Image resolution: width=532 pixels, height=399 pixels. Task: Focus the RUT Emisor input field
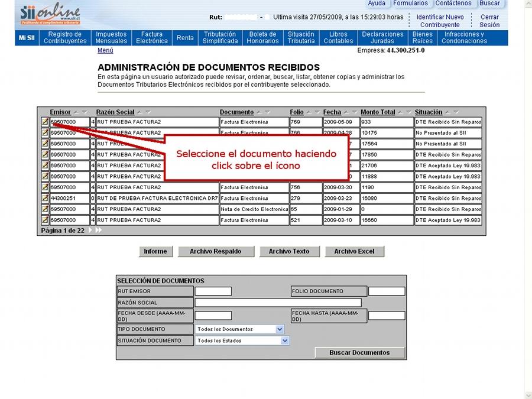[x=213, y=291]
